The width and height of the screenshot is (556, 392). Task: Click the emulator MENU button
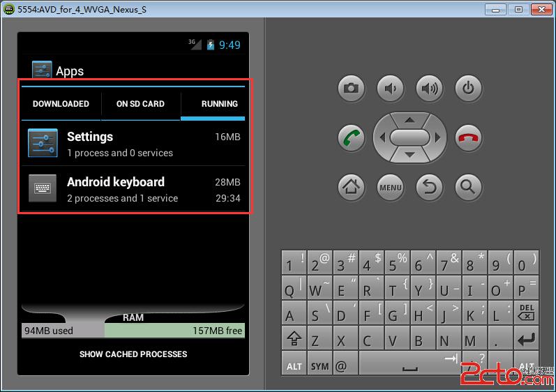[x=391, y=187]
